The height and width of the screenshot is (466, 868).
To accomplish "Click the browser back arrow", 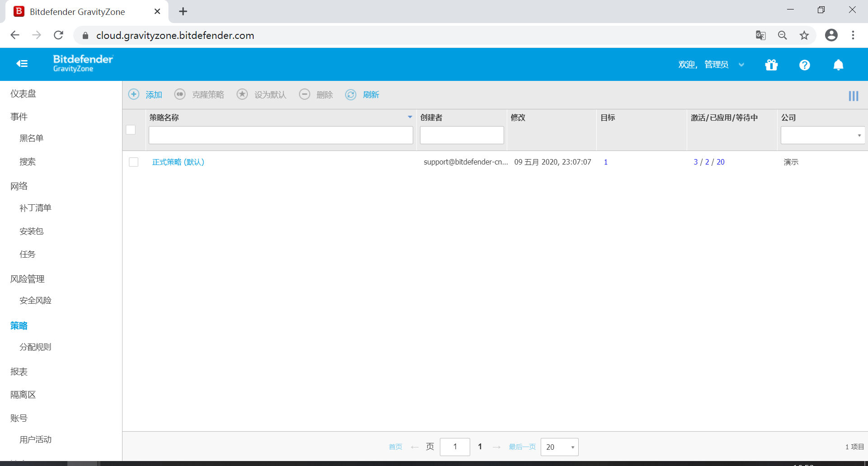I will coord(15,35).
